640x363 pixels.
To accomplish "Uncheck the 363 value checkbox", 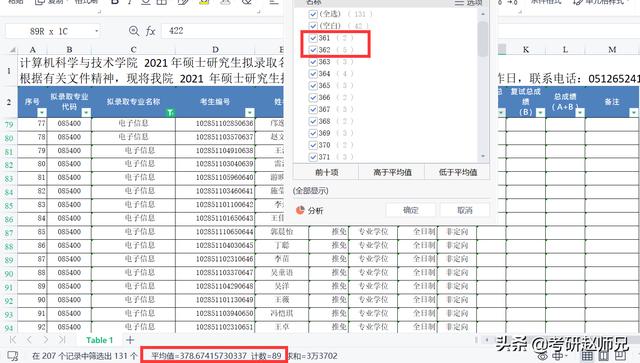I will click(313, 62).
